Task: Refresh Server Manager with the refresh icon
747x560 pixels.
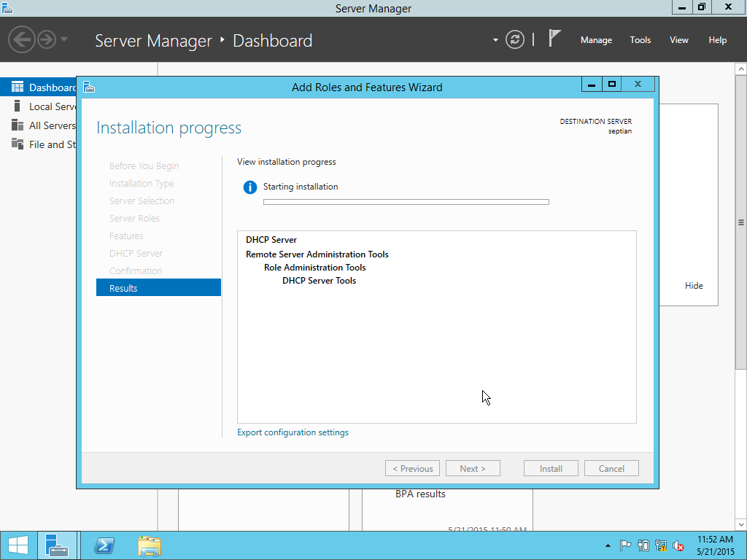Action: coord(515,40)
